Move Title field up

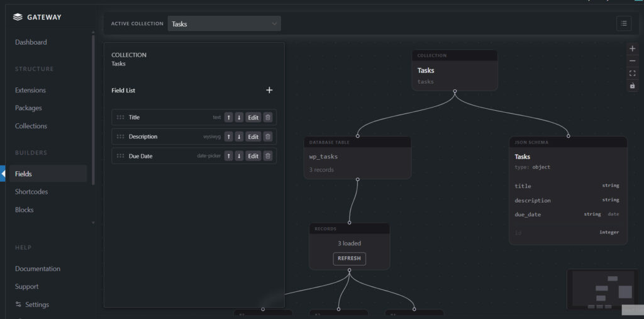[x=229, y=118]
